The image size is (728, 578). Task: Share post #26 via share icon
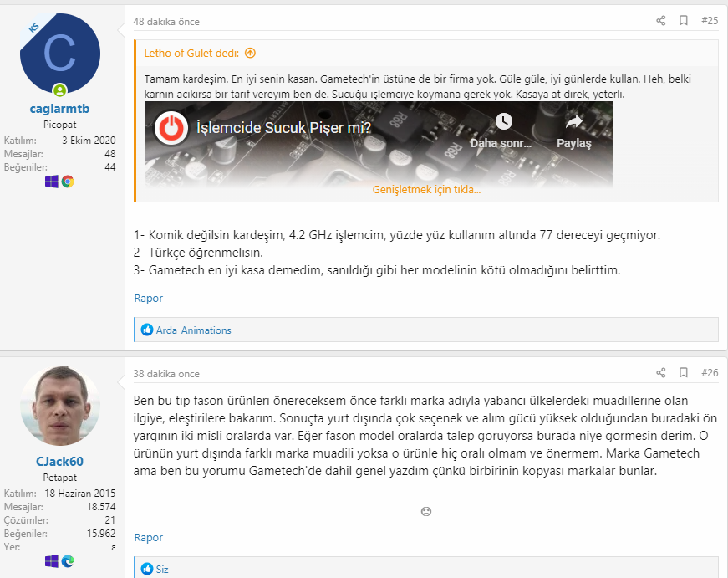pyautogui.click(x=660, y=372)
